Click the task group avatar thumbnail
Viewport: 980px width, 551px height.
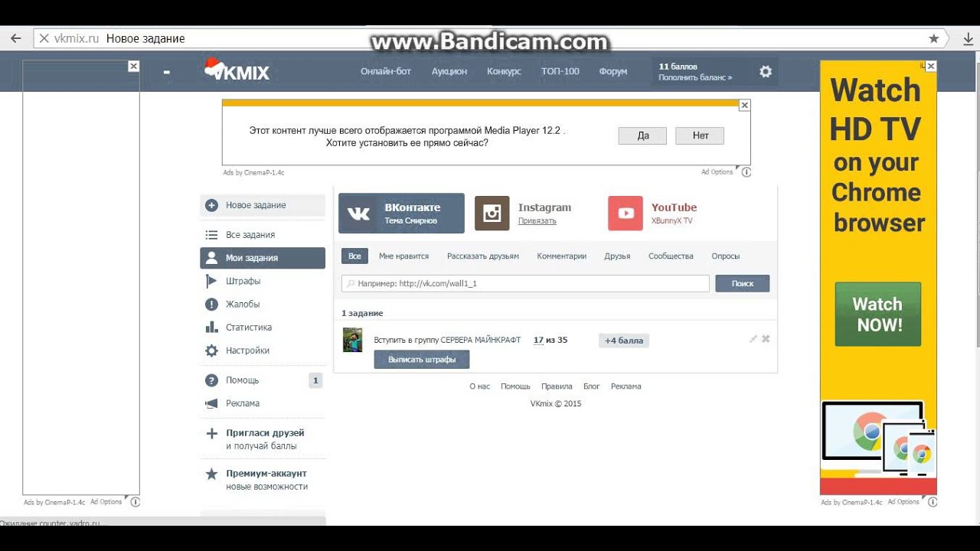pos(352,340)
